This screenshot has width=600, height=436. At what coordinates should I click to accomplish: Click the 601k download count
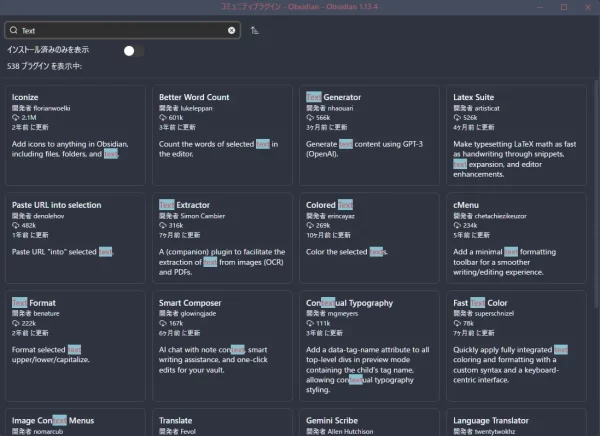coord(176,118)
